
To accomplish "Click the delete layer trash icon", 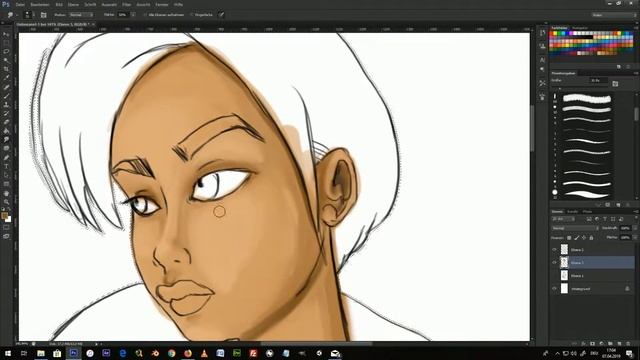I will [628, 344].
